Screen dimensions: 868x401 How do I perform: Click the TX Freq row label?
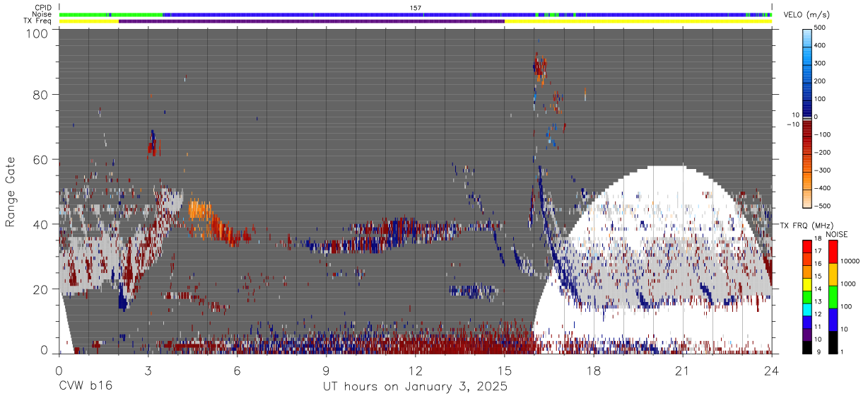coord(37,21)
